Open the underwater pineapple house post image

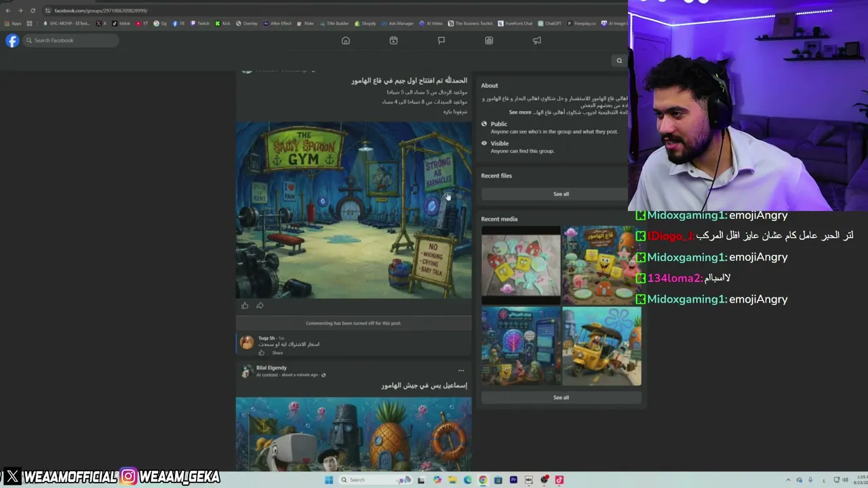[x=353, y=434]
